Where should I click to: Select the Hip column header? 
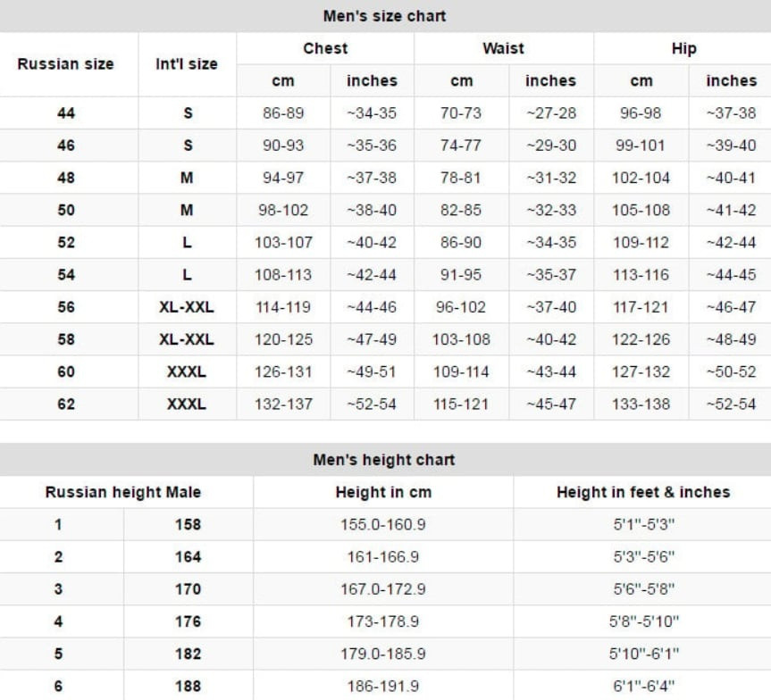683,48
